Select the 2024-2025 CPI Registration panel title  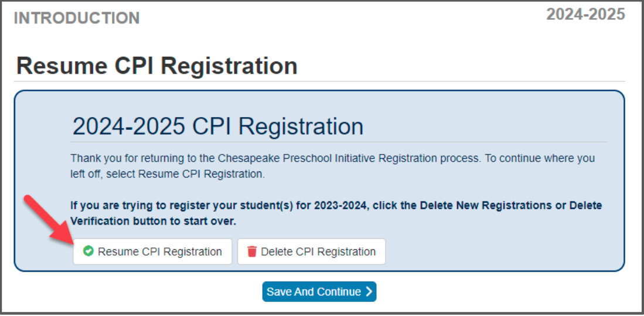coord(217,126)
